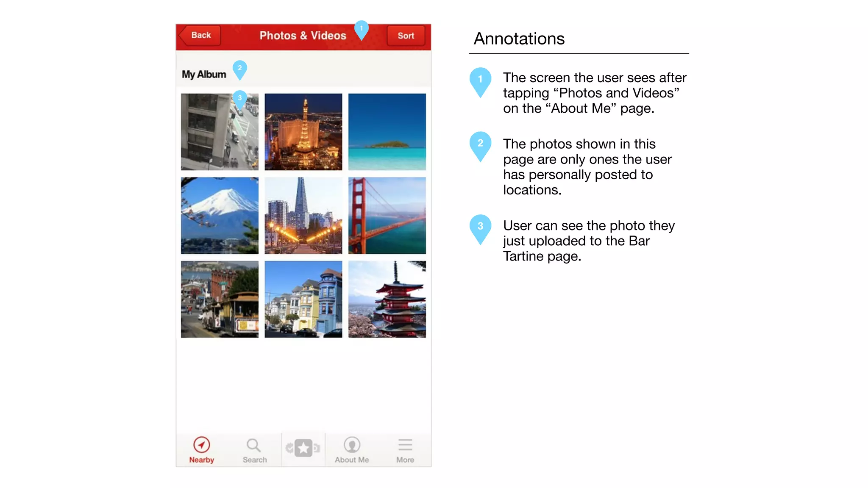Click the large number 3 annotation marker
This screenshot has height=488, width=868.
[480, 227]
